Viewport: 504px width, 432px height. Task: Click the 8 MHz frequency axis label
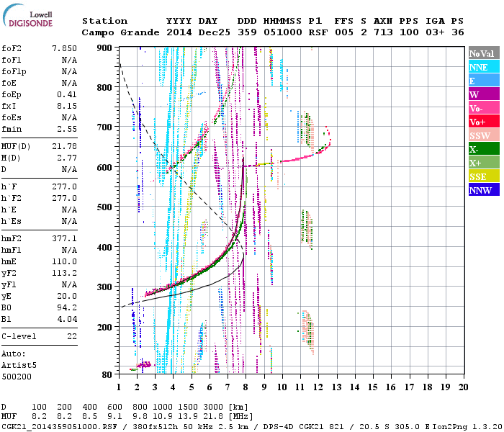(x=246, y=387)
